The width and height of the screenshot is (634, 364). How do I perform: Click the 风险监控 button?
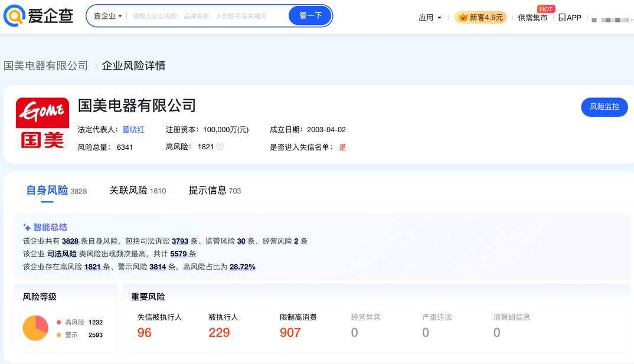[604, 107]
